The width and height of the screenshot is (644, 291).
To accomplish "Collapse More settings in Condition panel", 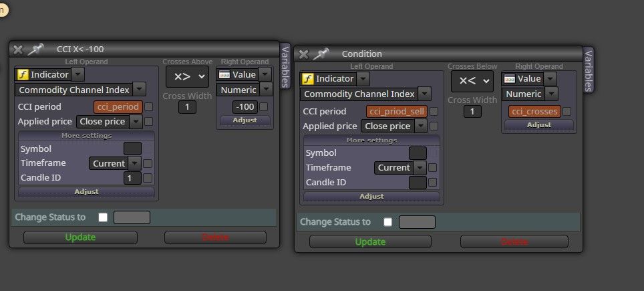I will click(x=371, y=140).
